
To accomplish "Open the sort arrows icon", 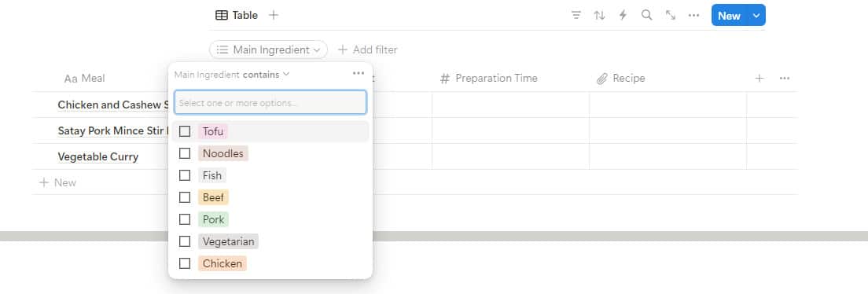I will (x=600, y=16).
